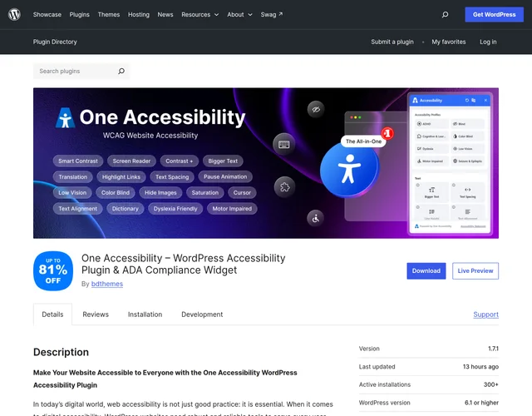Open the Hosting menu item
The image size is (532, 416).
[139, 15]
